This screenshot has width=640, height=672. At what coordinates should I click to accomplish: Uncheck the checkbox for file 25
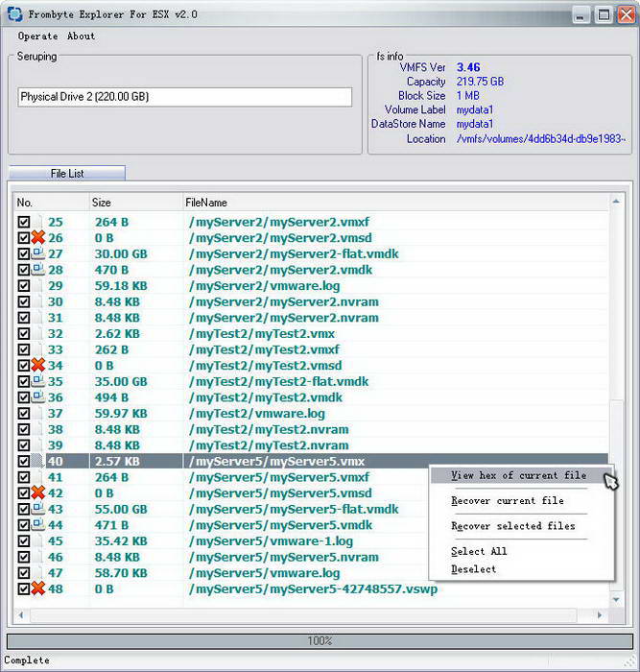(x=24, y=222)
